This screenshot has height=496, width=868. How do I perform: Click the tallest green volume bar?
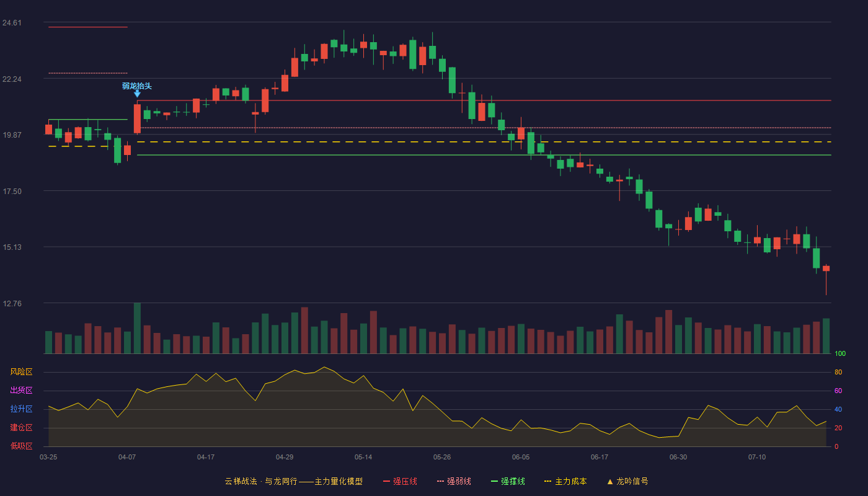point(137,328)
